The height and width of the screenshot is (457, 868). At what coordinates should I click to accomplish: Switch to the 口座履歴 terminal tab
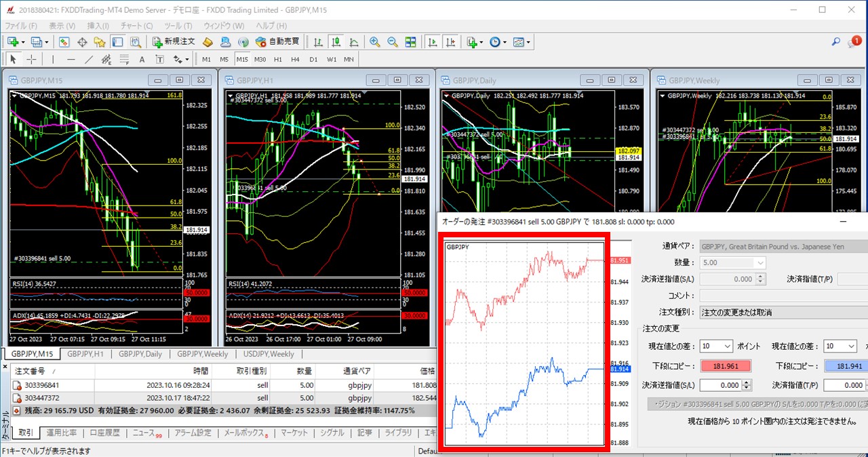click(x=104, y=433)
